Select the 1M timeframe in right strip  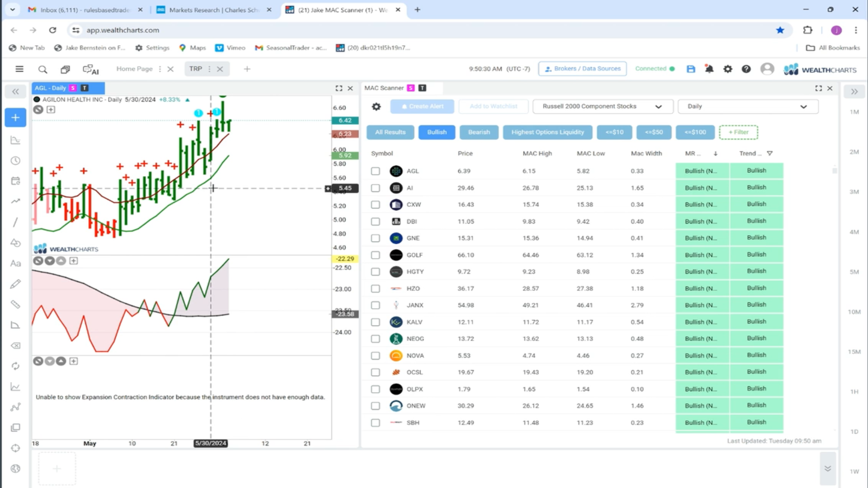pyautogui.click(x=854, y=112)
